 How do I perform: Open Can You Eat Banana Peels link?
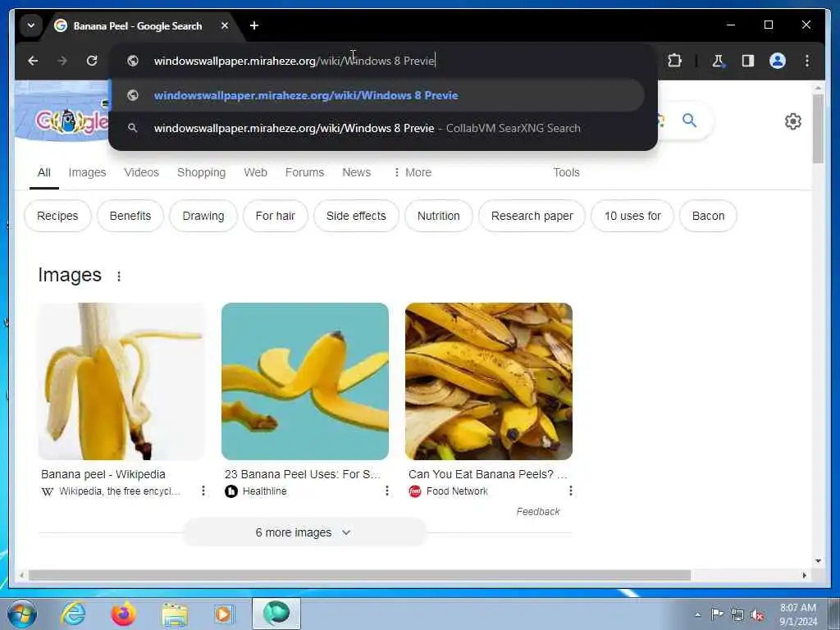coord(487,474)
